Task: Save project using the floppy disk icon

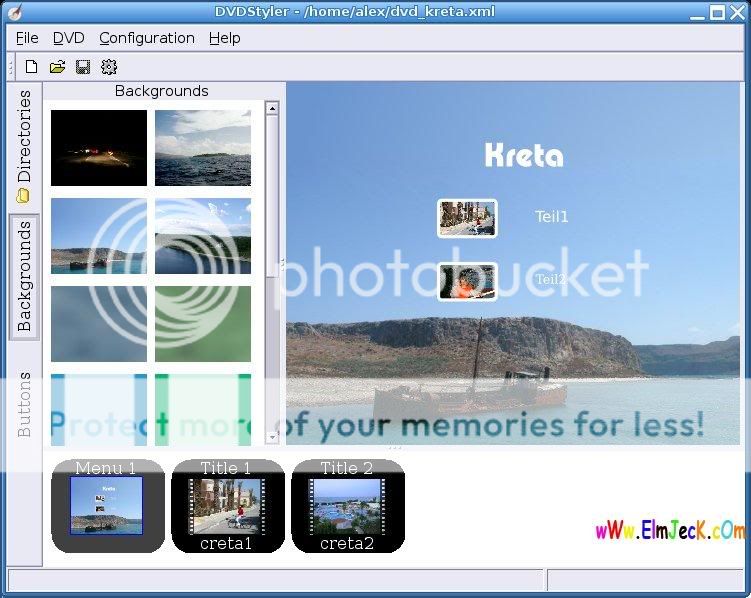Action: click(83, 67)
